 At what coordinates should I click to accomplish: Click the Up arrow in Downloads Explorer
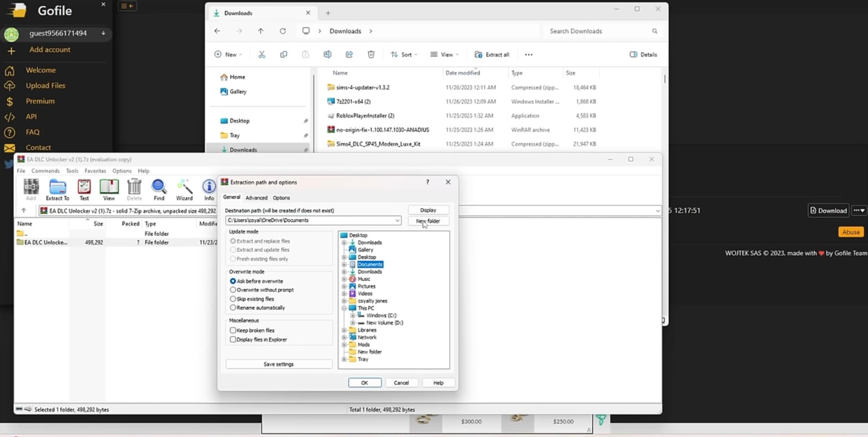point(261,31)
